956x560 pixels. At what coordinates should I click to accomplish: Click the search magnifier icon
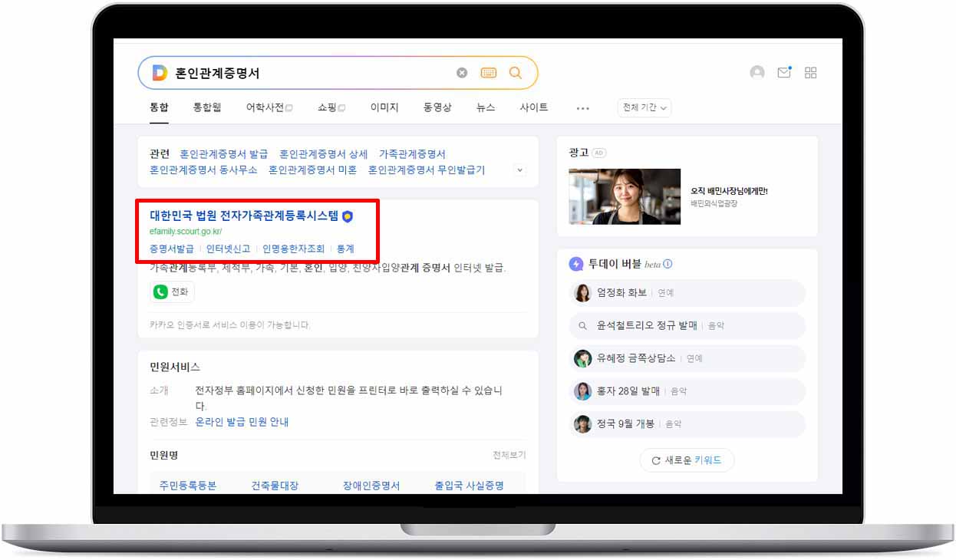(x=516, y=72)
